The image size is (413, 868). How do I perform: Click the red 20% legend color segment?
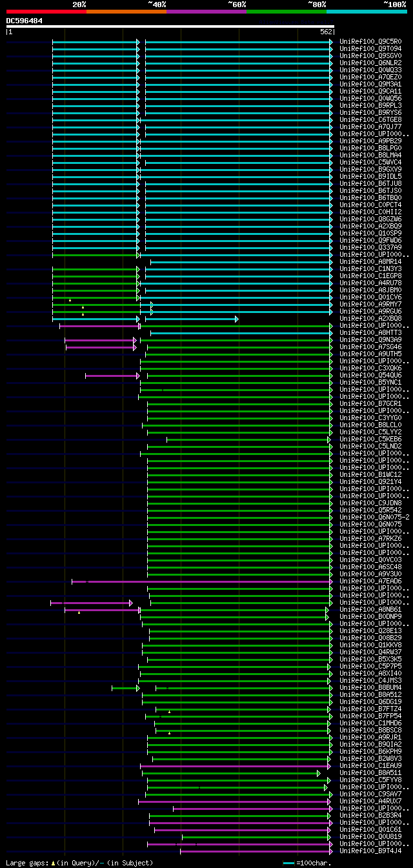46,12
